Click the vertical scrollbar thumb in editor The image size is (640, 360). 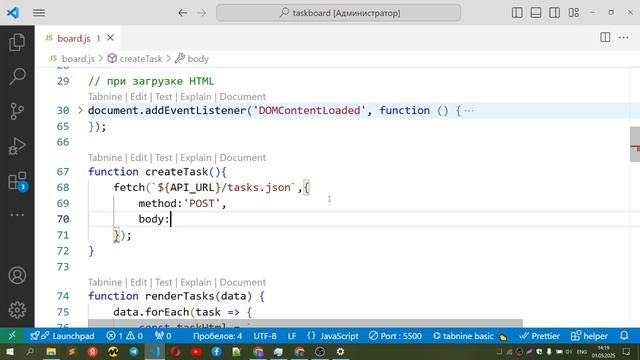tap(635, 144)
